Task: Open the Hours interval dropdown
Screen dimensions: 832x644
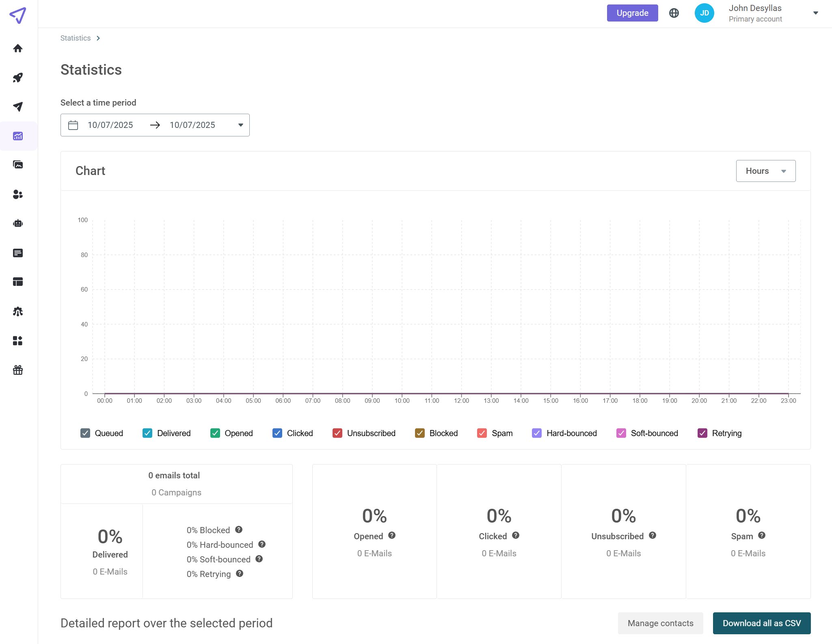Action: coord(765,171)
